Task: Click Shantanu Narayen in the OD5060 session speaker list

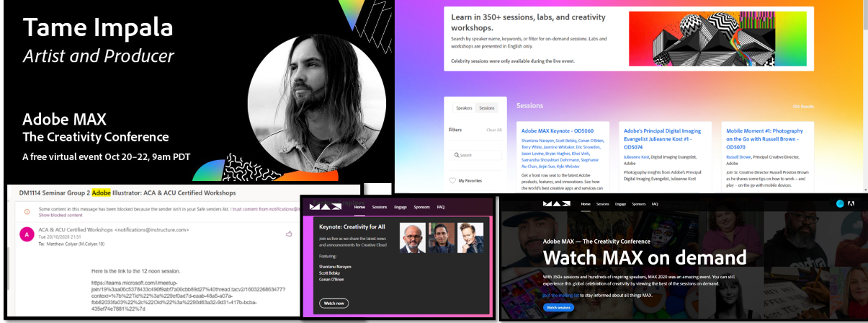Action: 537,141
